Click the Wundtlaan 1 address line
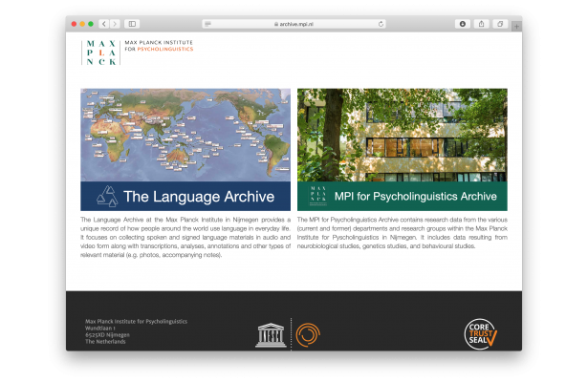 [100, 329]
